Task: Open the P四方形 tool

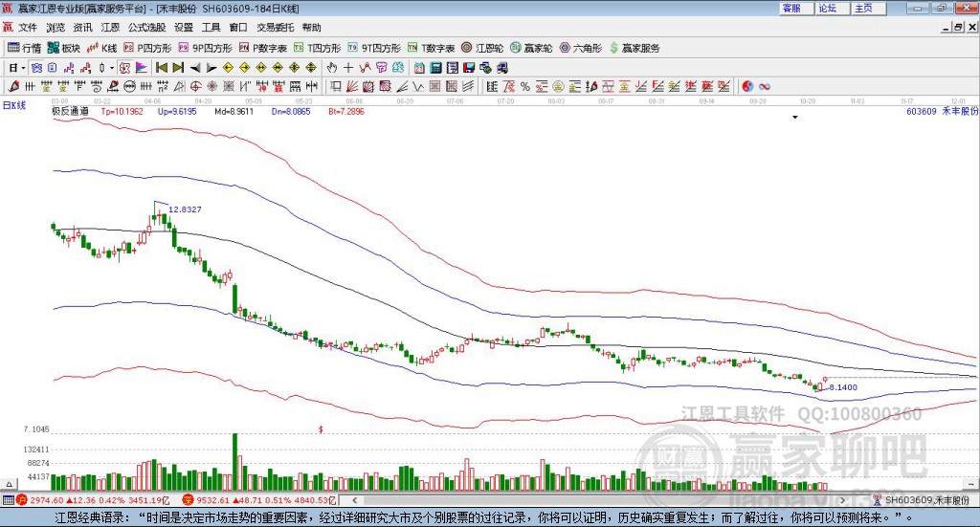Action: [147, 48]
